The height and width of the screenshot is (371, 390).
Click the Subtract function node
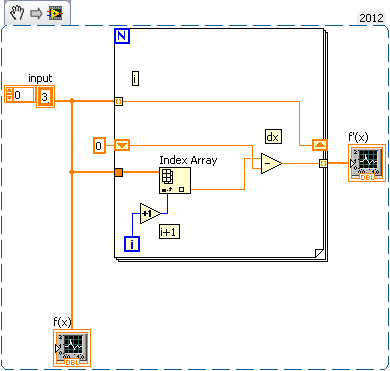point(271,164)
